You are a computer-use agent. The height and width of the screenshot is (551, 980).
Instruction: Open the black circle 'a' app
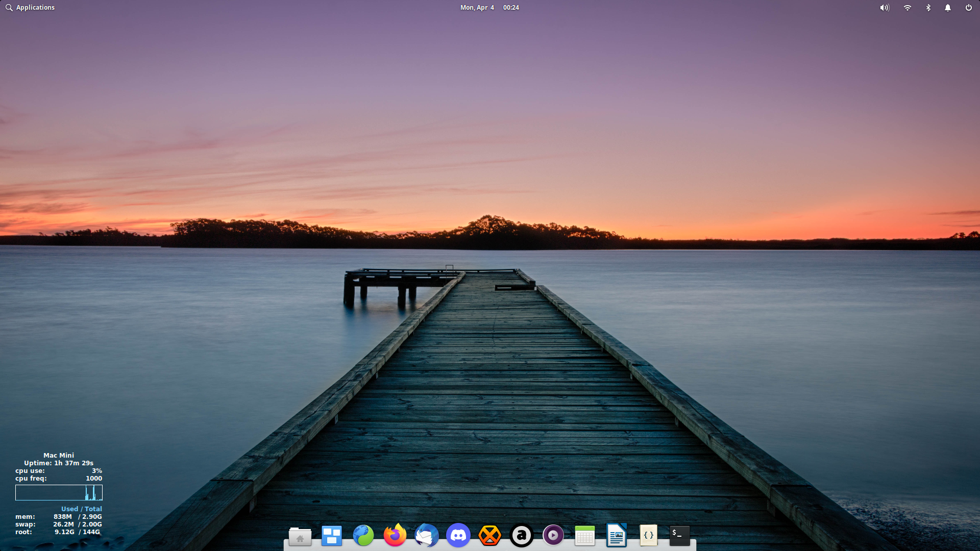click(522, 536)
